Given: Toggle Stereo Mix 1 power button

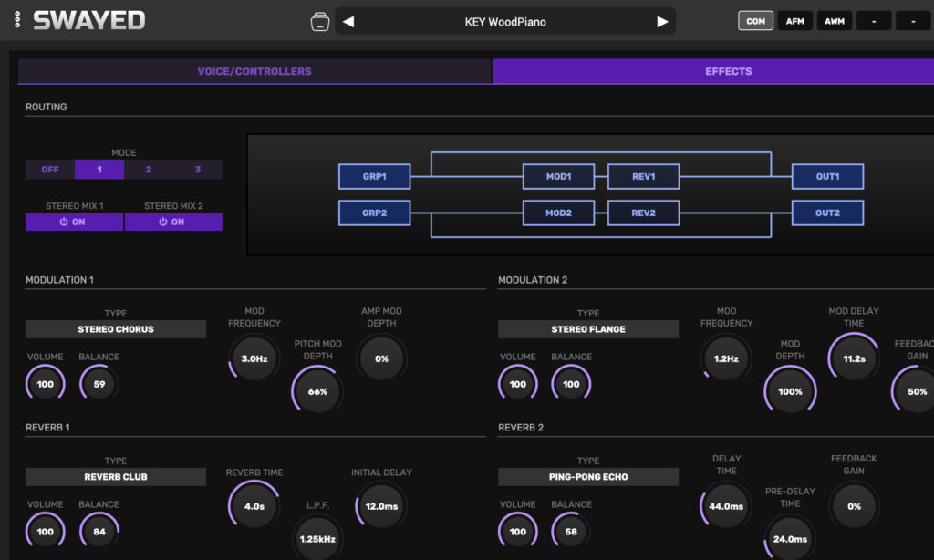Looking at the screenshot, I should (74, 222).
